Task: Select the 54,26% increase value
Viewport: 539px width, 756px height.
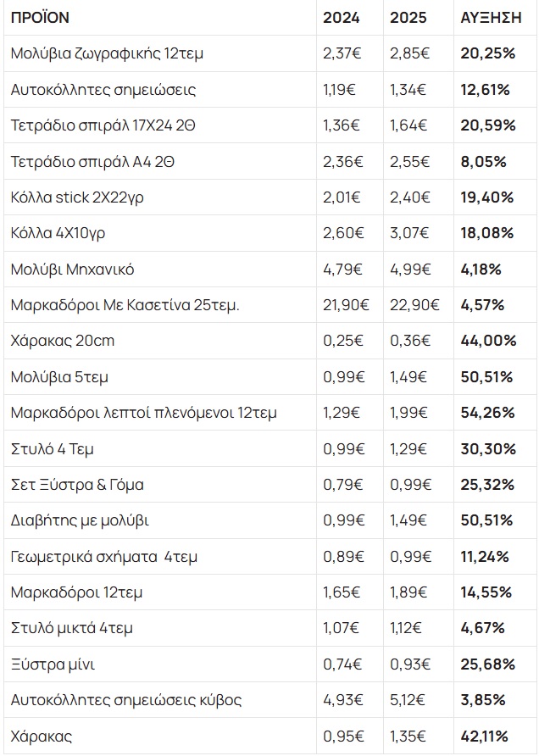Action: (487, 413)
